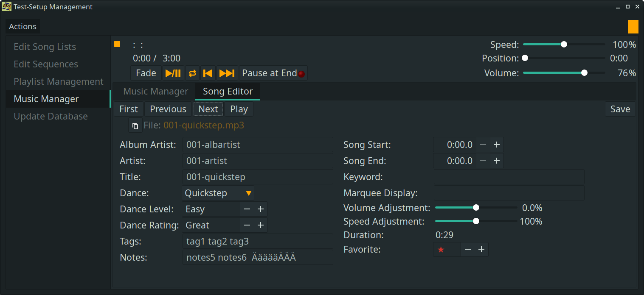
Task: Click the Fade button
Action: [146, 73]
